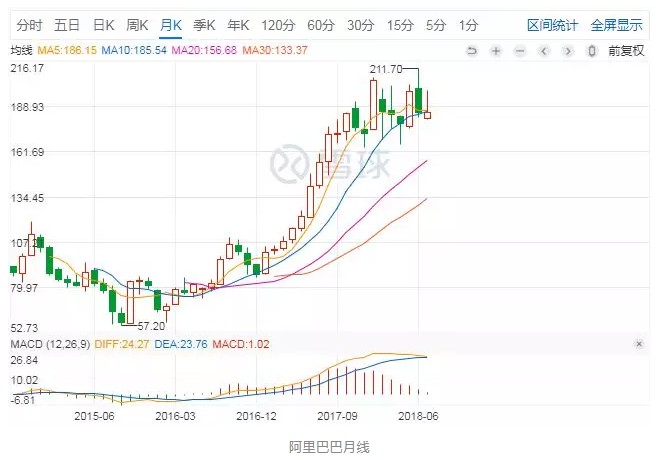Click the 26.84 MACD axis label
Screen dimensions: 658x460
[x=24, y=360]
